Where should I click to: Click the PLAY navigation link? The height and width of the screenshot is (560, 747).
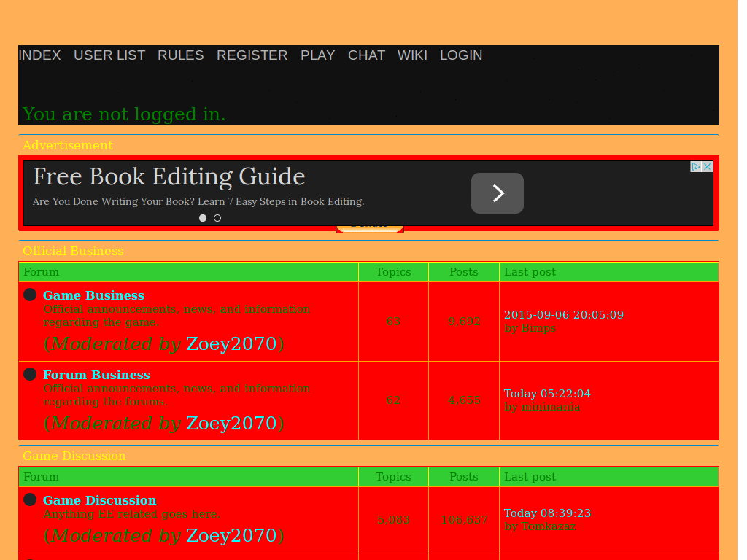[x=318, y=55]
